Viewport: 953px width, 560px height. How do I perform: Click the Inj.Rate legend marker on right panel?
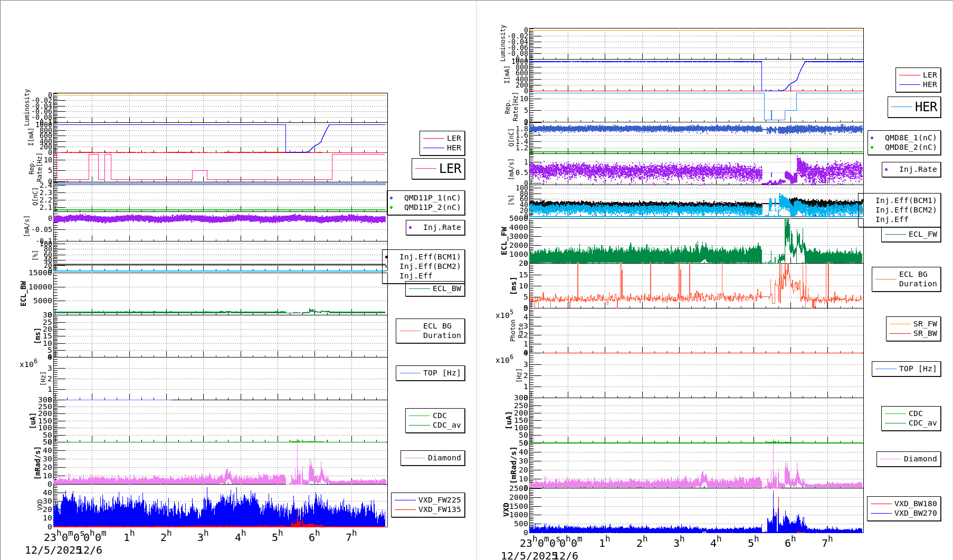887,169
